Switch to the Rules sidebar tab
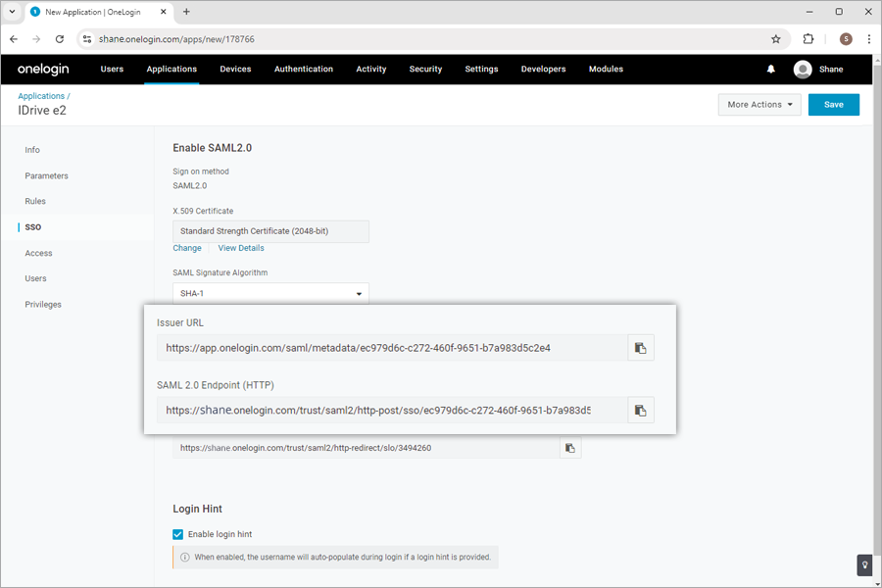This screenshot has width=882, height=588. tap(35, 201)
